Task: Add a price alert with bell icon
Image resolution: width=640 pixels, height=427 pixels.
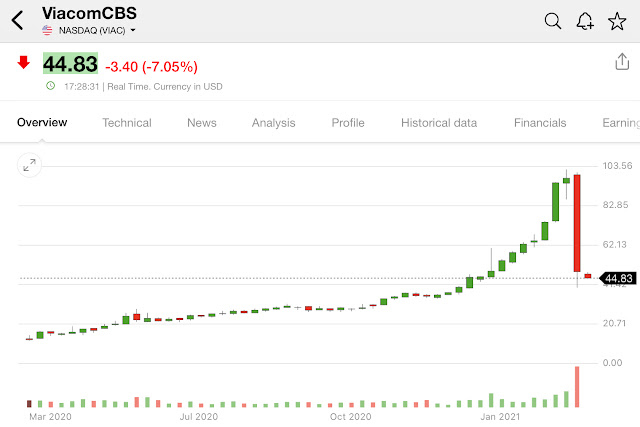Action: pyautogui.click(x=585, y=21)
